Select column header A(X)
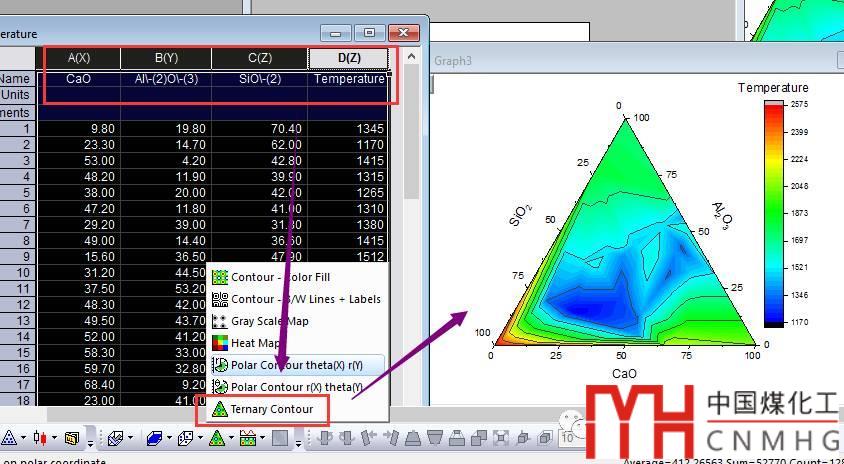Viewport: 844px width, 464px height. (x=78, y=58)
